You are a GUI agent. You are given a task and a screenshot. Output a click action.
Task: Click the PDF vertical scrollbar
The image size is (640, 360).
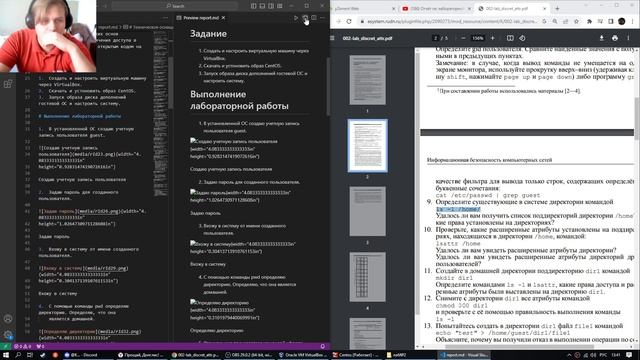(x=637, y=118)
